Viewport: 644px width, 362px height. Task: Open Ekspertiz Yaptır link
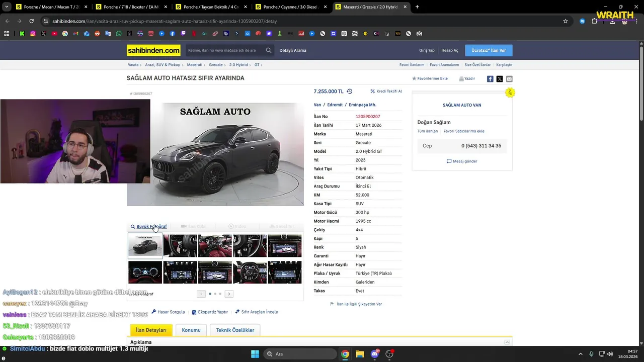click(x=210, y=312)
